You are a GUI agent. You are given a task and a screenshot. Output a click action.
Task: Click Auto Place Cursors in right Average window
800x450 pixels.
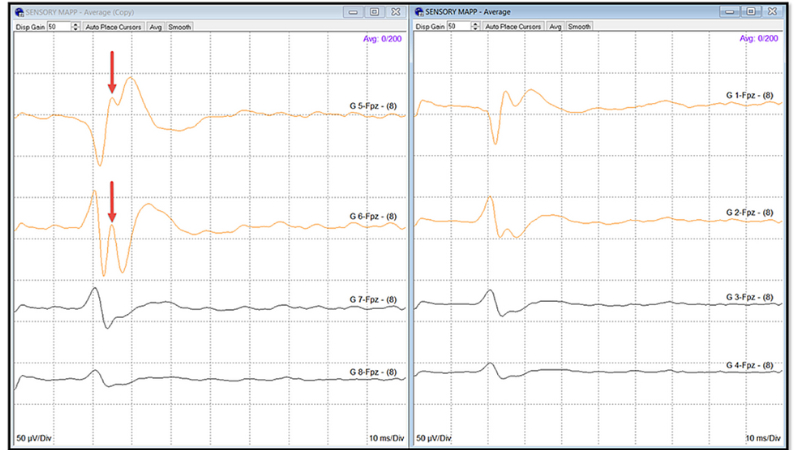point(513,27)
